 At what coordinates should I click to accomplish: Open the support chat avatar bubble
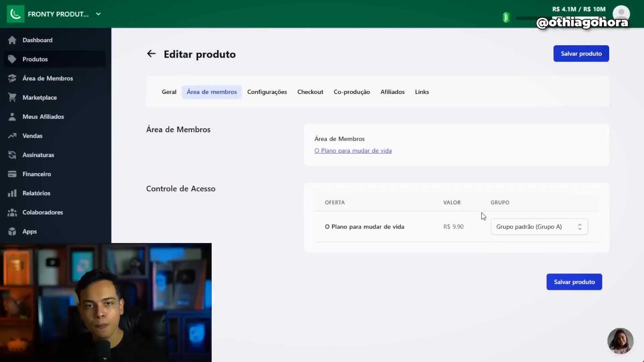[x=620, y=341]
